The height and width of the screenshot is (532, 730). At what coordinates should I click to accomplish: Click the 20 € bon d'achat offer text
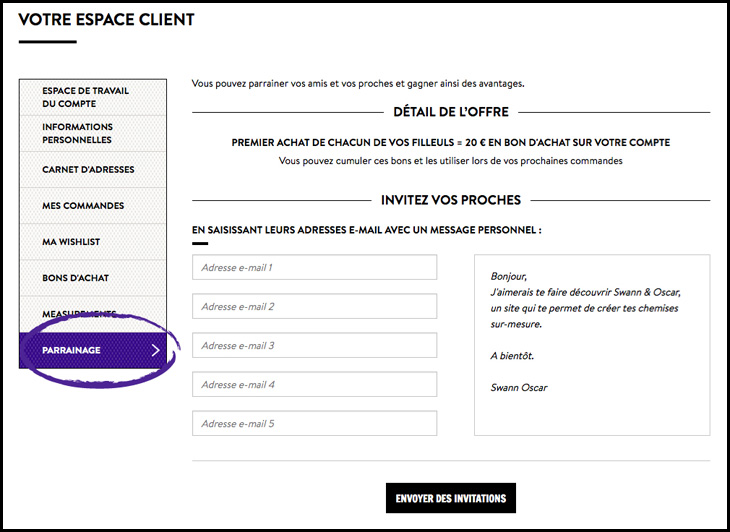[450, 142]
